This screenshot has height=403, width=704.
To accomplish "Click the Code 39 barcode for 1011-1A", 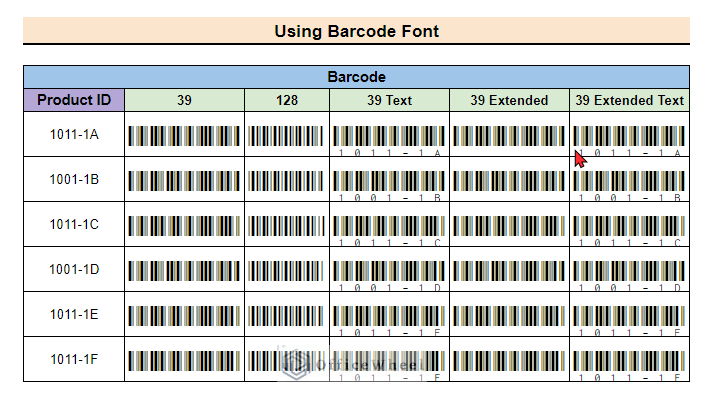I will [x=184, y=136].
